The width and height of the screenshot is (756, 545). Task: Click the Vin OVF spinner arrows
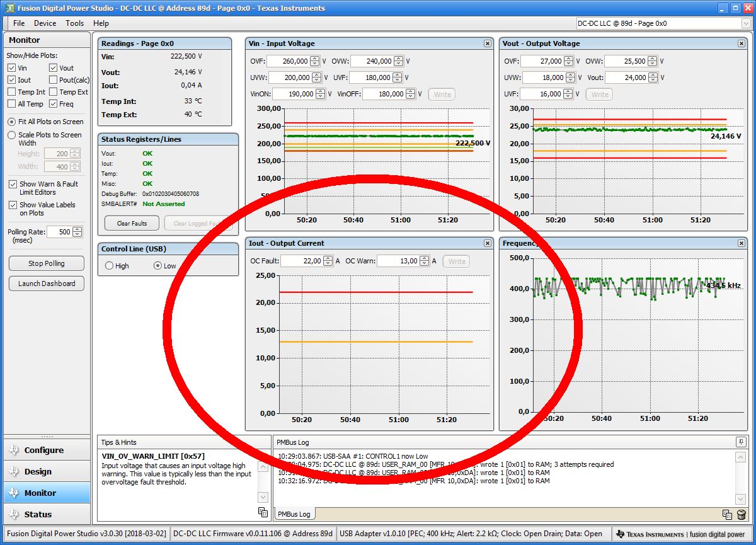316,61
